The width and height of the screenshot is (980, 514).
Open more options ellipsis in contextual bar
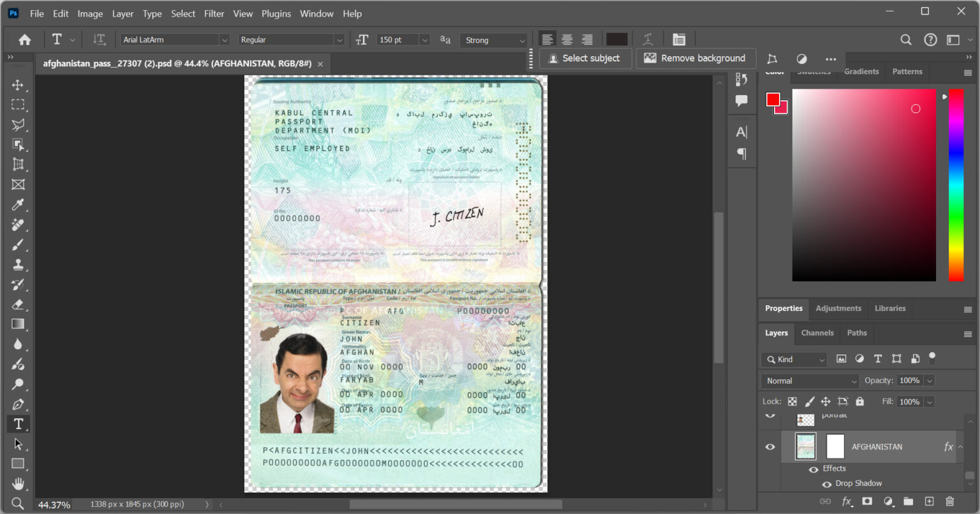pyautogui.click(x=831, y=59)
